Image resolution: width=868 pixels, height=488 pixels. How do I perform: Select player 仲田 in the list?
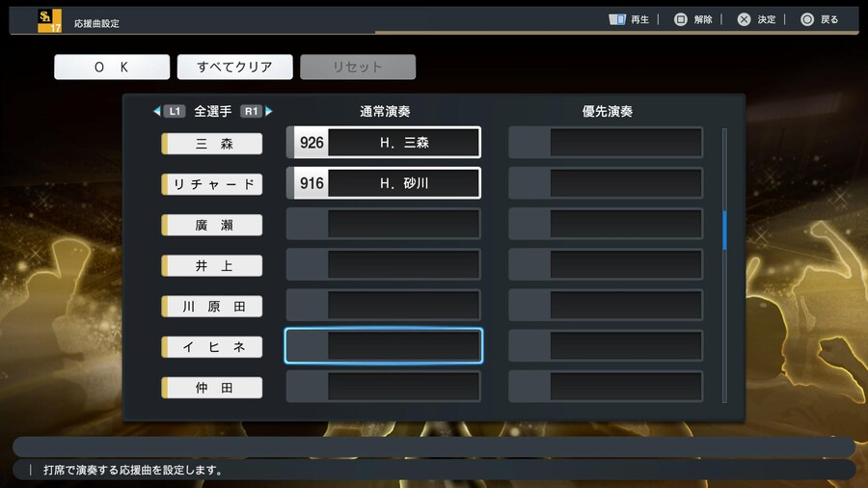coord(212,388)
